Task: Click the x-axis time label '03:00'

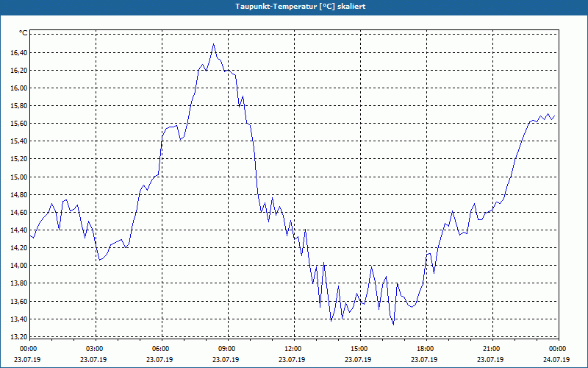Action: pyautogui.click(x=93, y=349)
